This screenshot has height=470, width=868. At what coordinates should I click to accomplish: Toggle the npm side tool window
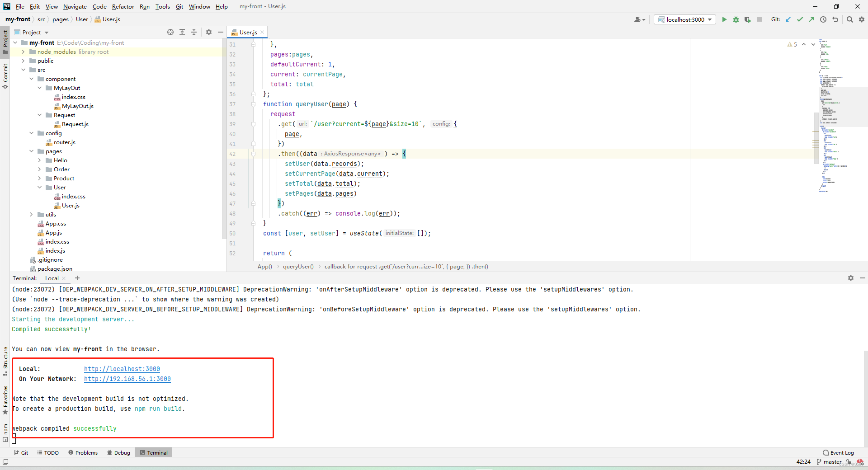5,433
